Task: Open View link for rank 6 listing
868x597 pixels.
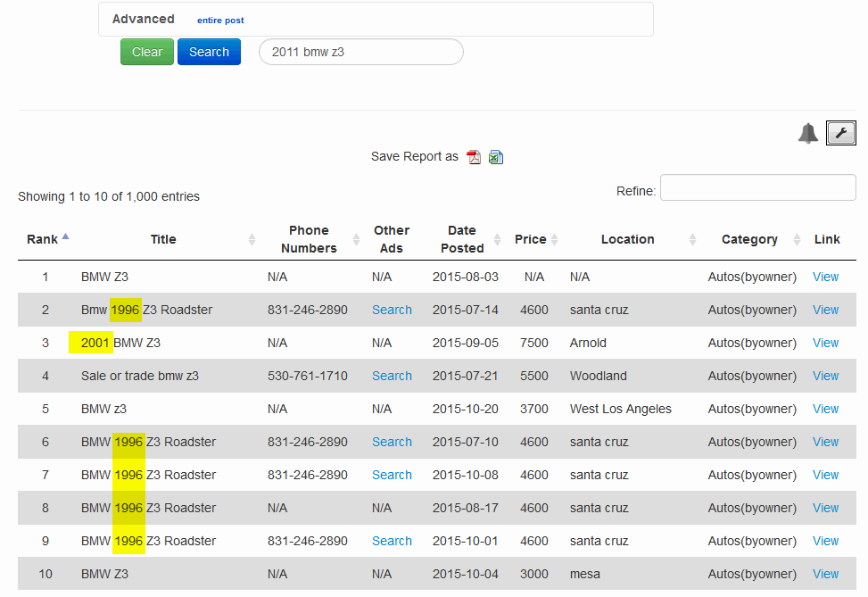Action: click(x=825, y=443)
